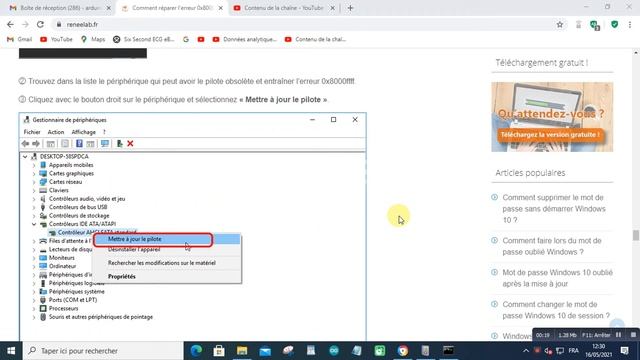Image resolution: width=640 pixels, height=360 pixels.
Task: Open the Fichier menu in Gestionnaire de périphériques
Action: pyautogui.click(x=32, y=132)
